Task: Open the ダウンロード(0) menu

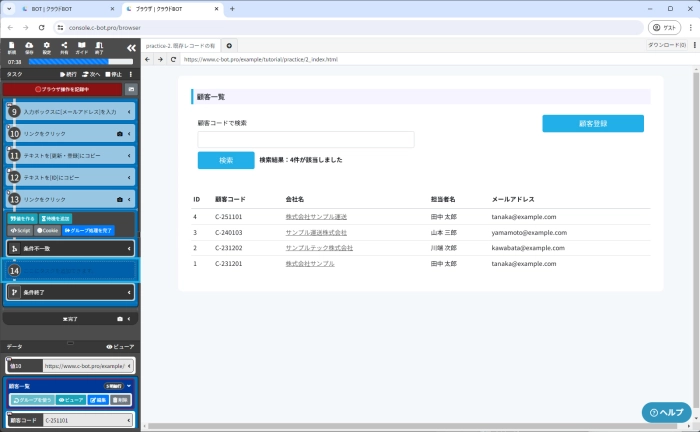Action: [667, 45]
